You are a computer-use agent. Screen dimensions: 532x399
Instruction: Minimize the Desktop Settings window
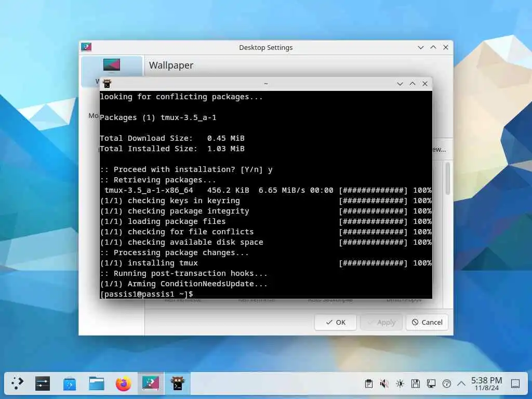(421, 47)
